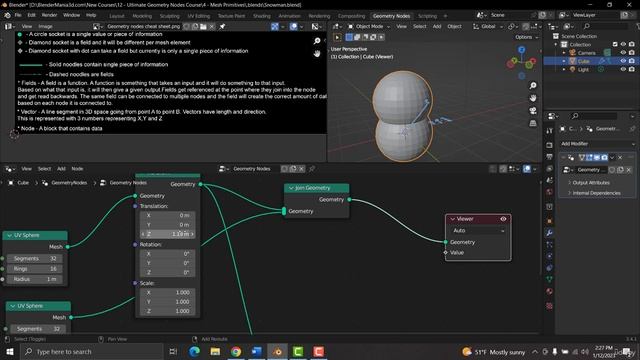Screen dimensions: 640x360
Task: Click GeometryNodes modifier in breadcrumb
Action: (69, 183)
